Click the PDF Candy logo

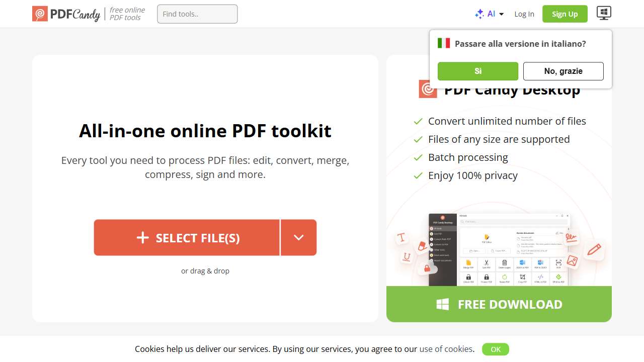pyautogui.click(x=66, y=14)
